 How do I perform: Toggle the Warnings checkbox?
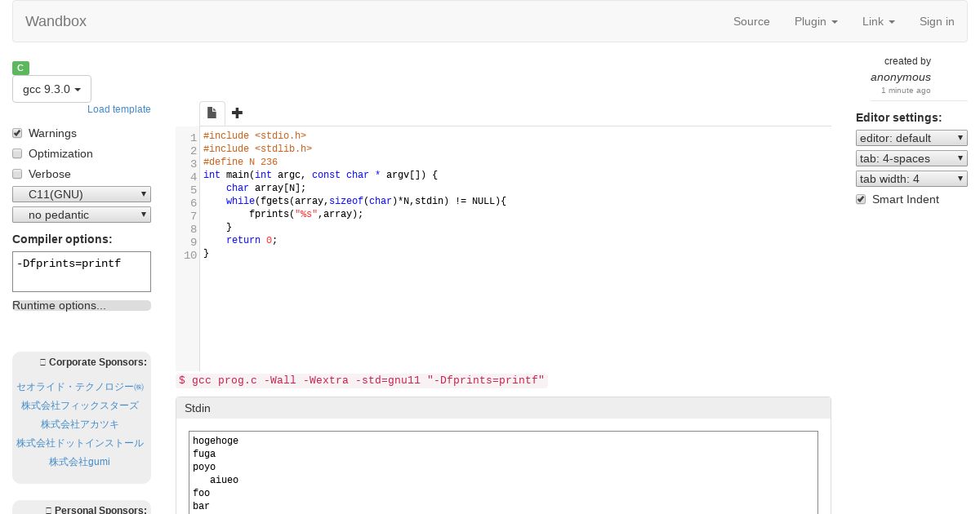[17, 133]
